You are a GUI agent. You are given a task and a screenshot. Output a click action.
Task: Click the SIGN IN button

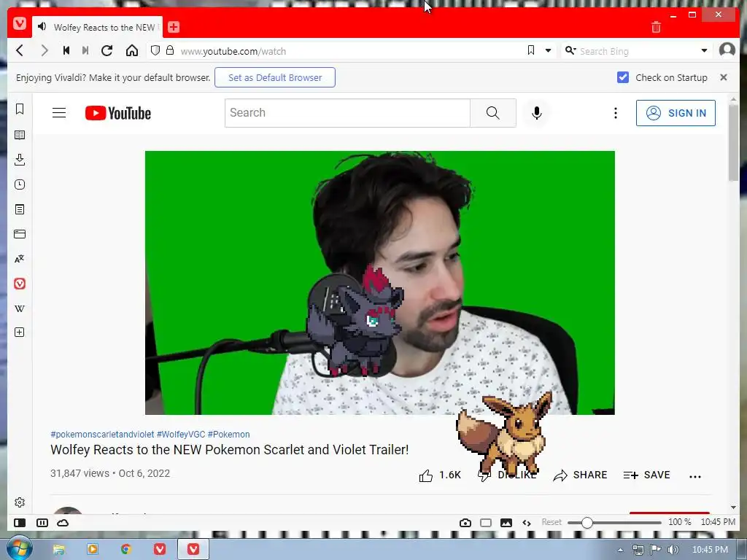[676, 113]
